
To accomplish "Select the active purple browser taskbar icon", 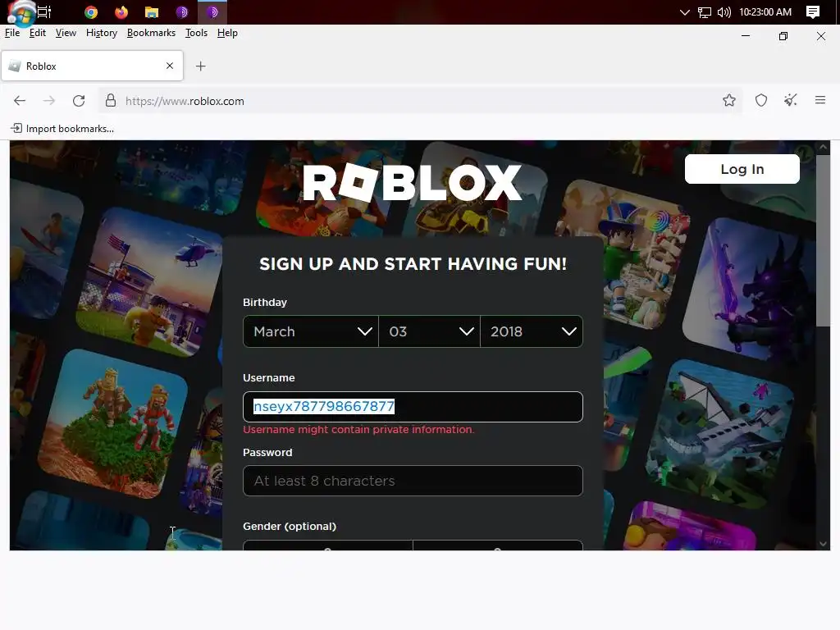I will pos(212,11).
